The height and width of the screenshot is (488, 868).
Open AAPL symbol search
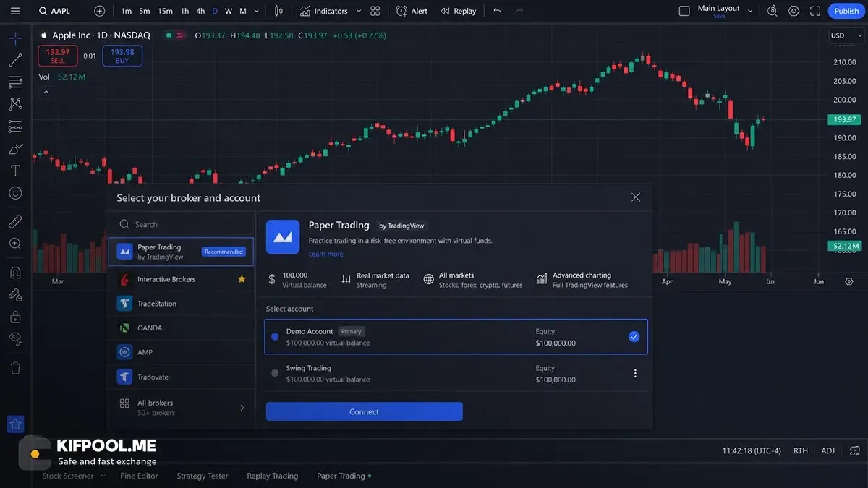click(x=55, y=11)
